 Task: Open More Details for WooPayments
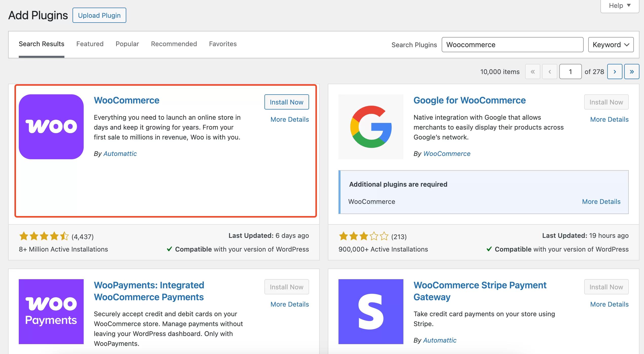[290, 304]
